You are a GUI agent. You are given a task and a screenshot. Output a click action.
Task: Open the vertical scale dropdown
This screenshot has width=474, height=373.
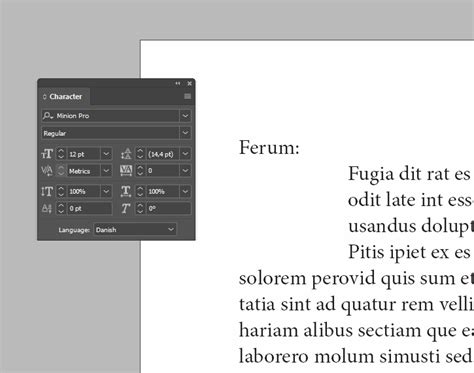106,191
